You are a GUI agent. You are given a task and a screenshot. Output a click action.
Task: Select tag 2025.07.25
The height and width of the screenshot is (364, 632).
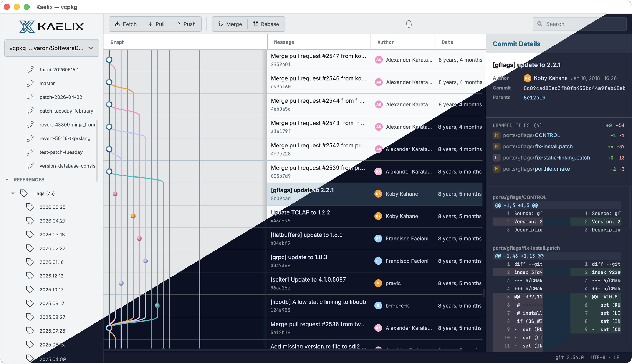[52, 331]
